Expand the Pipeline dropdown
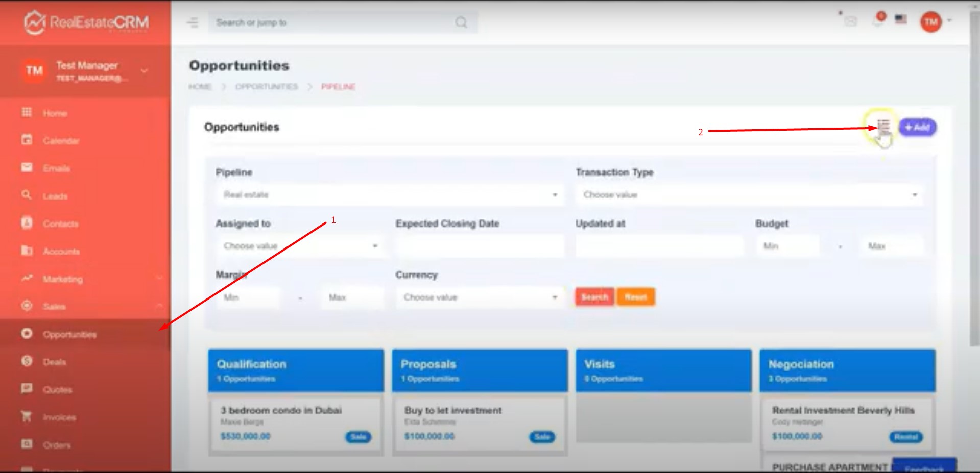Viewport: 980px width, 473px height. click(390, 195)
